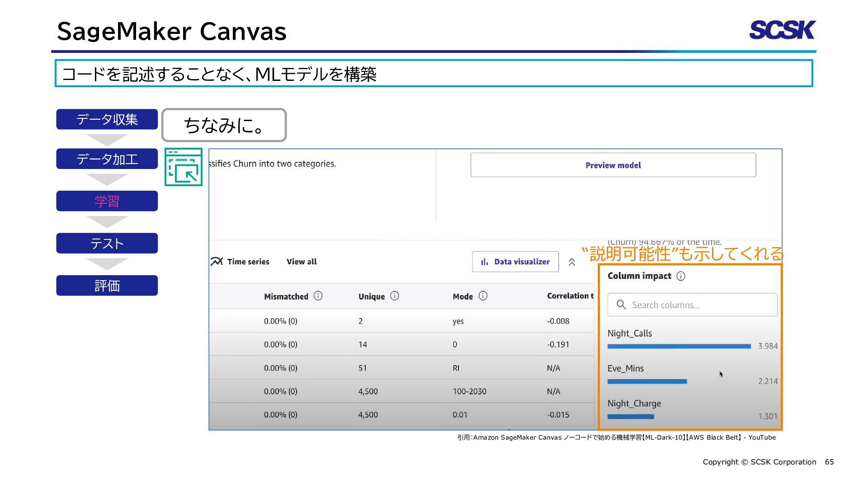Click the ちなみに。 callout box
This screenshot has width=868, height=488.
(224, 125)
